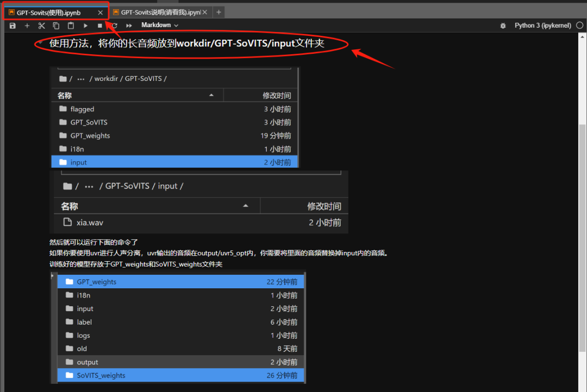Restart the kernel

pos(115,26)
